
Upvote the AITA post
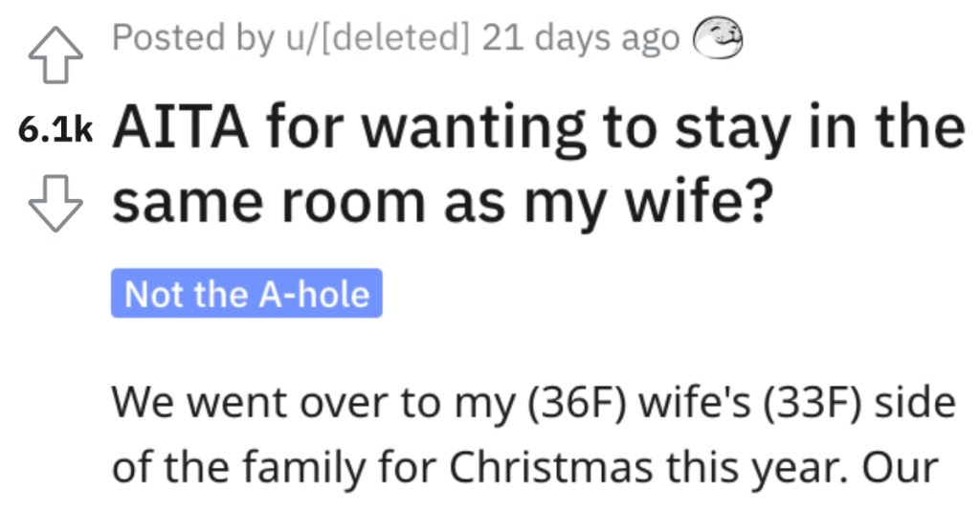tap(56, 55)
